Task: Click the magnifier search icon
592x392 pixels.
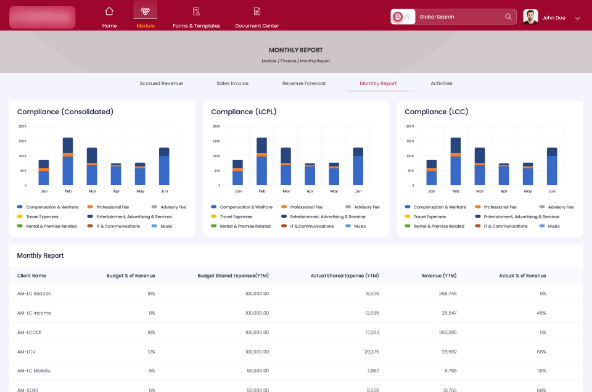Action: point(508,17)
